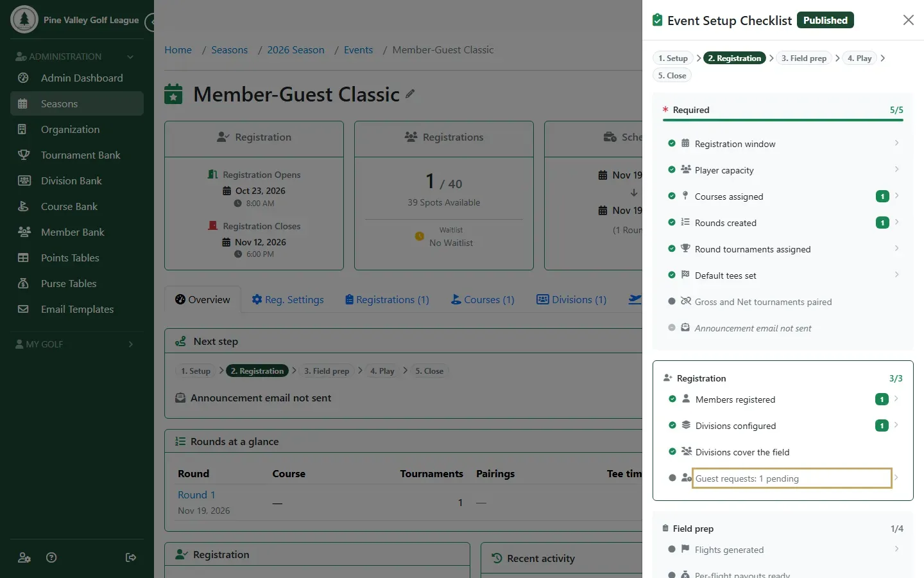Click '3. Field prep' pill in Next step card
This screenshot has height=578, width=924.
[x=327, y=371]
